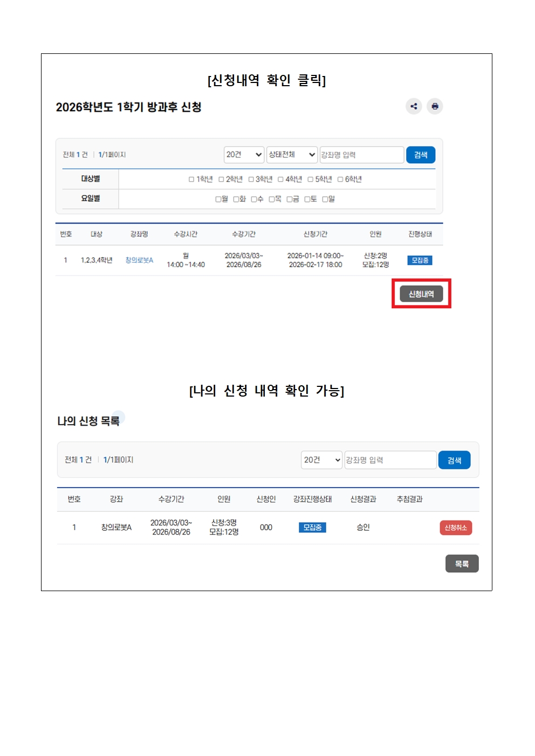Toggle the 금 weekday checkbox
The width and height of the screenshot is (535, 756).
tap(290, 199)
